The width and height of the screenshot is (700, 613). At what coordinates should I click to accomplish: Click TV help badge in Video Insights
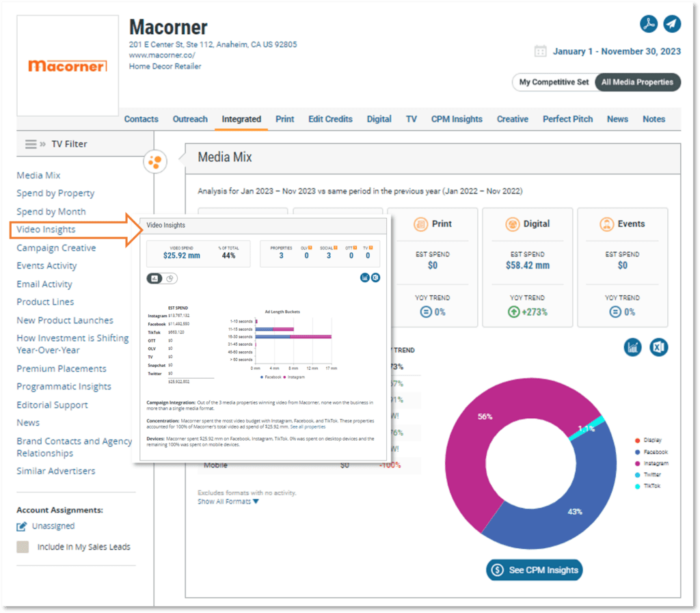coord(371,247)
